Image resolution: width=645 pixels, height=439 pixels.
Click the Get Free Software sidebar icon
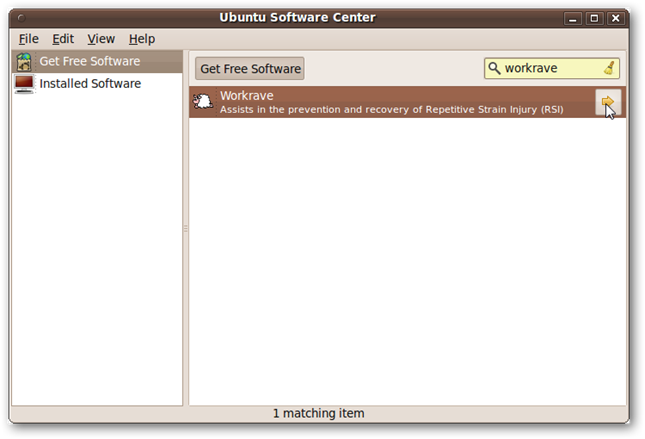tap(24, 62)
